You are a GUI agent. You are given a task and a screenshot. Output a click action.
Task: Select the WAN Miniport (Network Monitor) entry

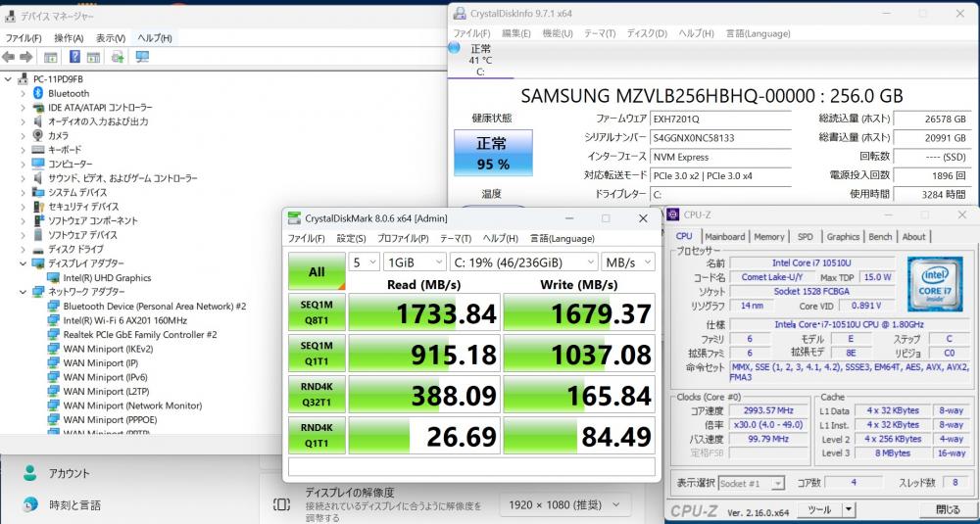point(132,405)
